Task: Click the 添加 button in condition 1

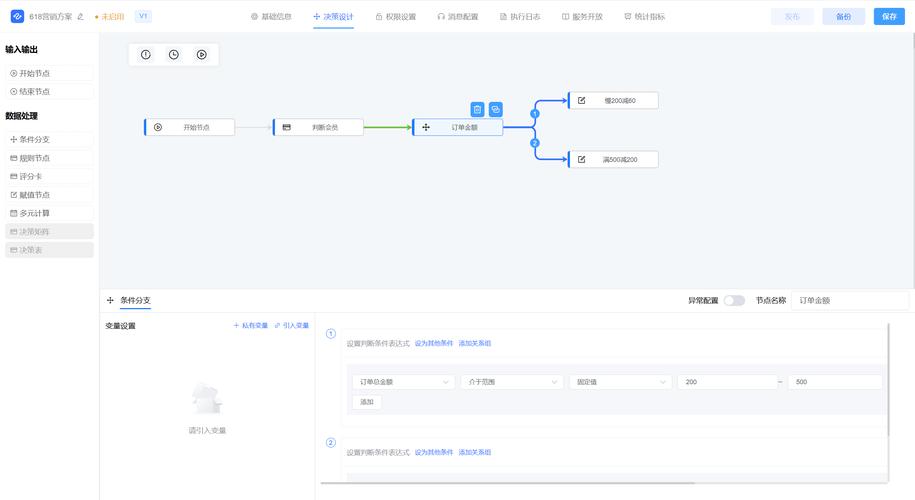Action: coord(366,402)
